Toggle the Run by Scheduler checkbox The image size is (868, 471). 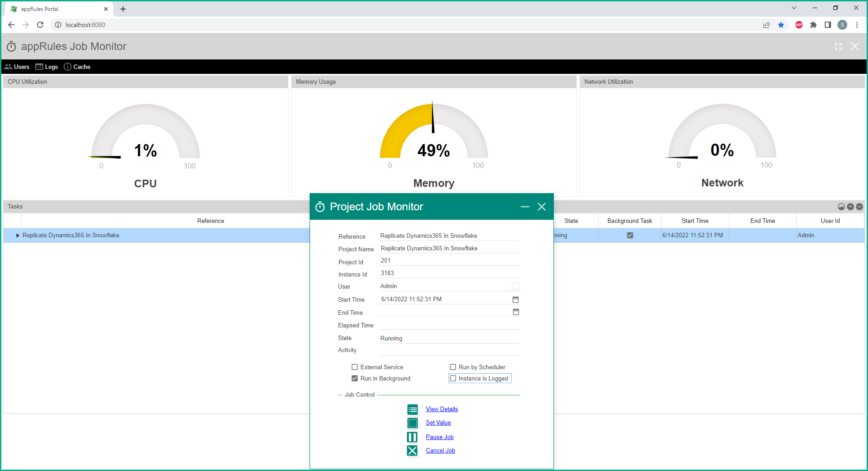coord(453,367)
